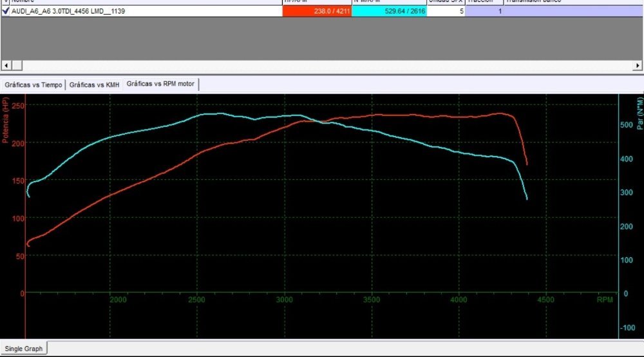Click the RPM axis label

click(604, 300)
